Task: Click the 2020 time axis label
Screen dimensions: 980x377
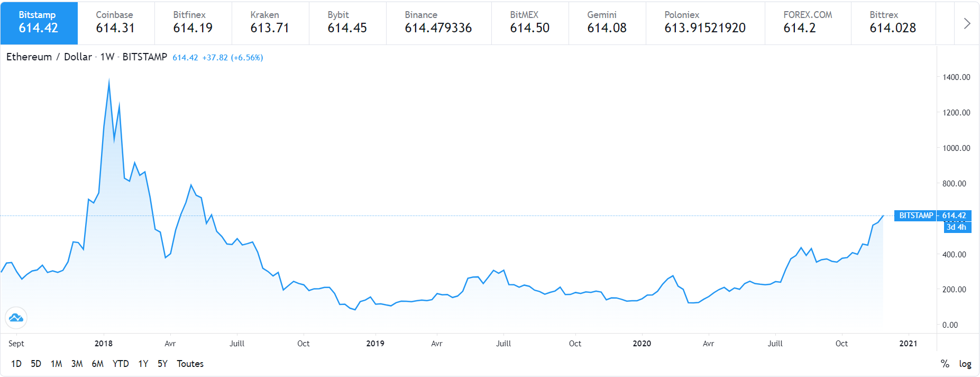Action: pyautogui.click(x=642, y=344)
